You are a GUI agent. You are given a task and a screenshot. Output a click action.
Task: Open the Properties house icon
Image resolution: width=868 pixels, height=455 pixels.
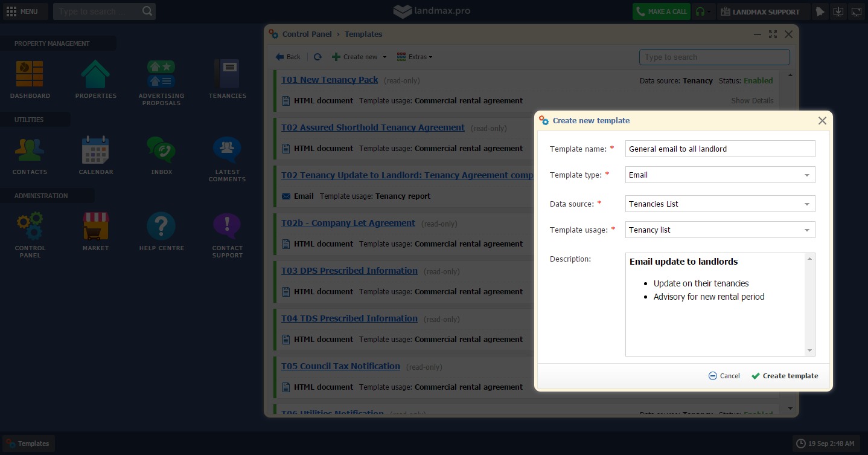pyautogui.click(x=95, y=74)
